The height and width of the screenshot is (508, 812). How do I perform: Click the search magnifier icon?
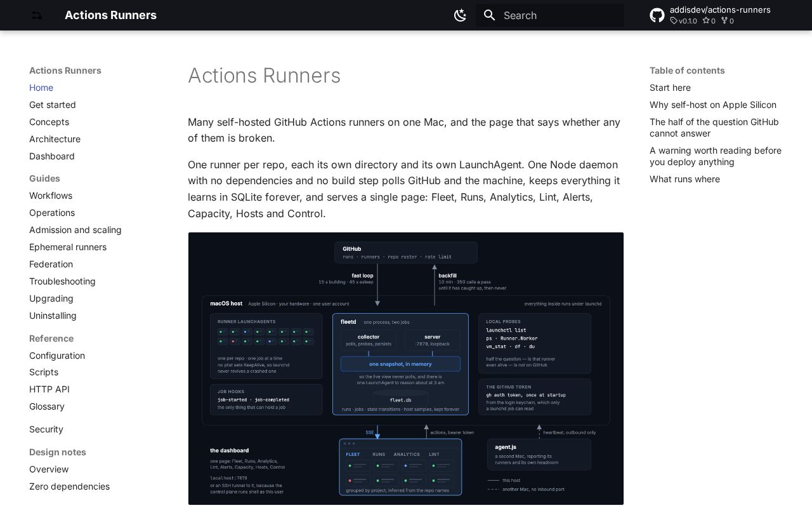pyautogui.click(x=489, y=15)
